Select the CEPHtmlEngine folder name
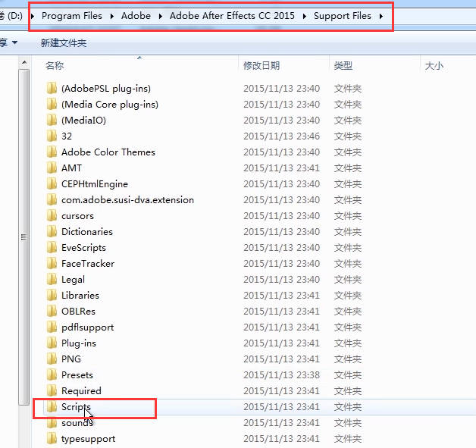Image resolution: width=476 pixels, height=448 pixels. [x=95, y=183]
